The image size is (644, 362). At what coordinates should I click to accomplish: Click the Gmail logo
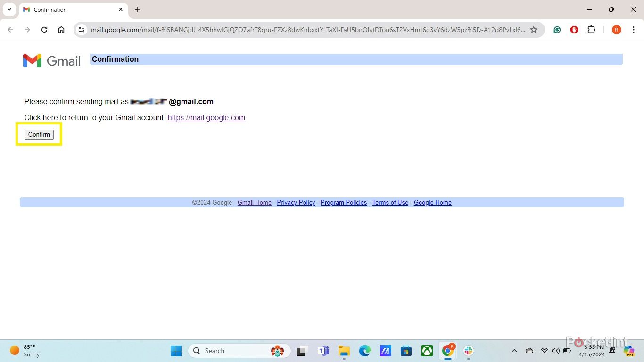(x=52, y=61)
